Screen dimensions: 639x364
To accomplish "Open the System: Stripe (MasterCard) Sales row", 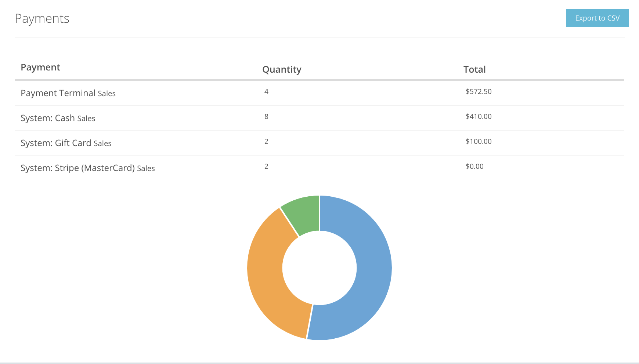I will pos(87,168).
